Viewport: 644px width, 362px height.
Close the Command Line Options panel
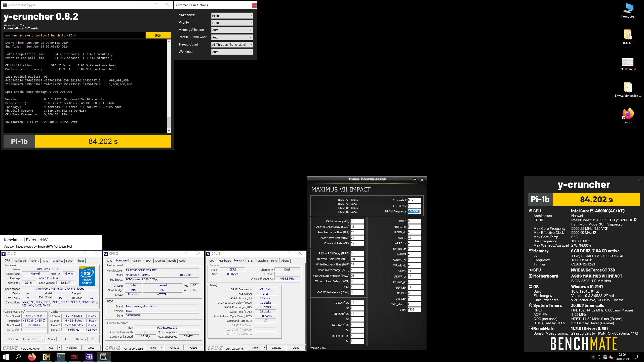(254, 5)
